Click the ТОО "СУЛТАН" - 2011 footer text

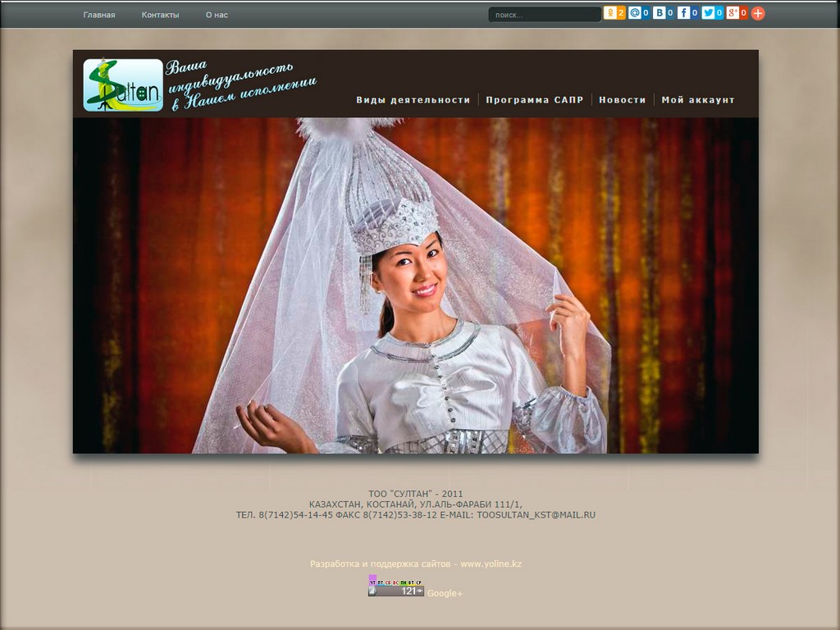[x=416, y=494]
